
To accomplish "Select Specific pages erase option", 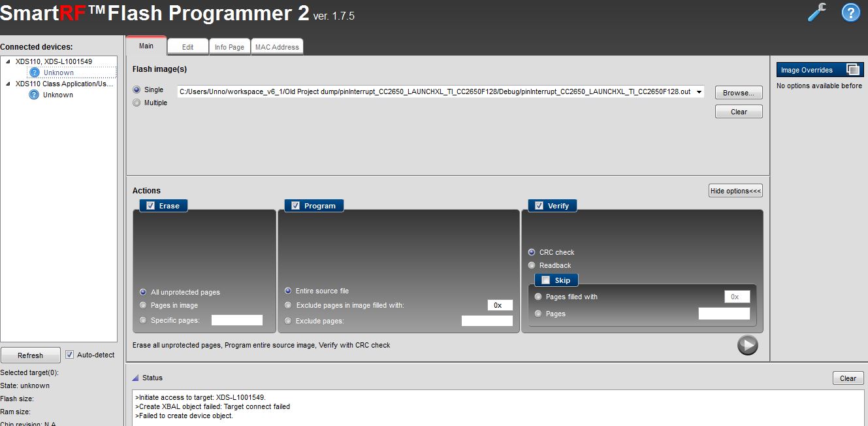I will (143, 320).
